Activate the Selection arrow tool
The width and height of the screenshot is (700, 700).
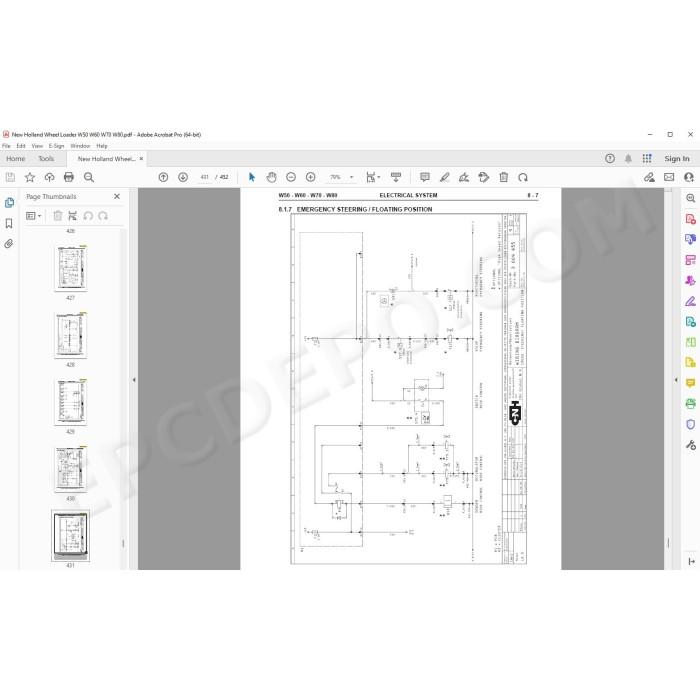pyautogui.click(x=252, y=177)
